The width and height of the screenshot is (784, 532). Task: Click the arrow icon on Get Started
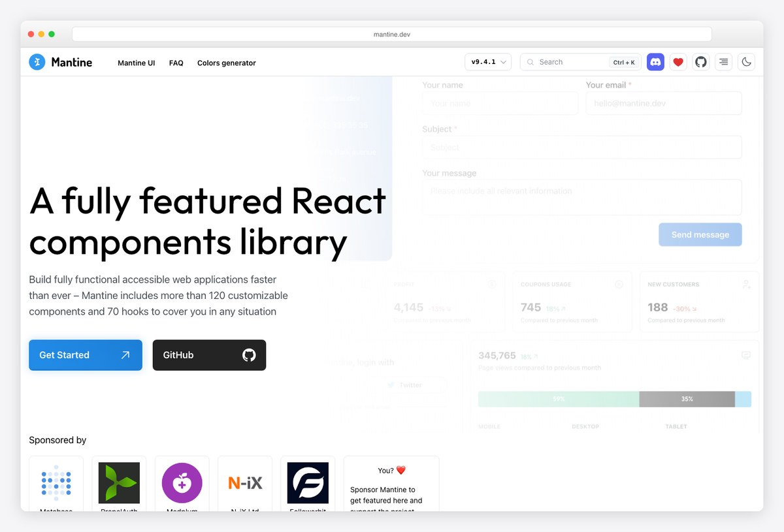[x=125, y=355]
